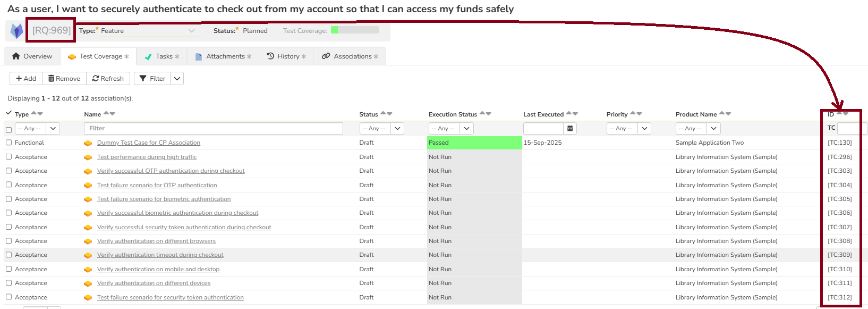Click the test case icon beside Dummy Test Case
Screen dimensions: 868x309
click(88, 143)
